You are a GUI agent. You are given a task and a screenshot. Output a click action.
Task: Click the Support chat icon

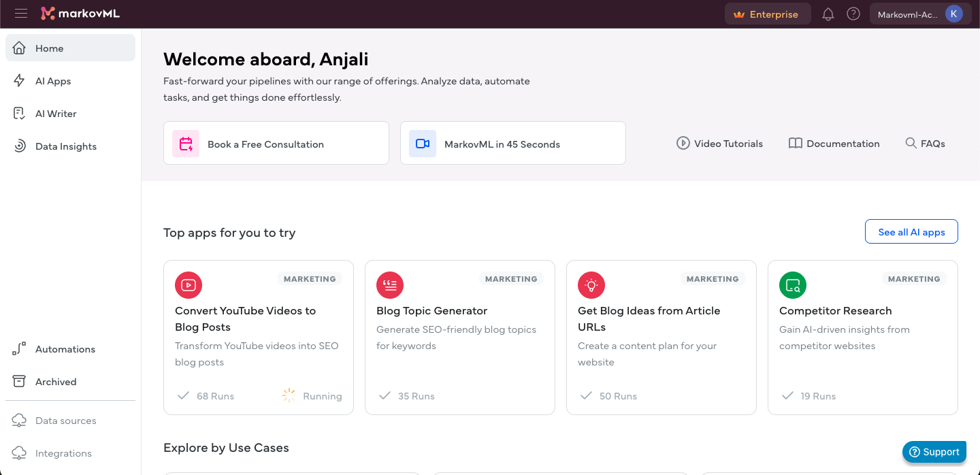pos(915,452)
